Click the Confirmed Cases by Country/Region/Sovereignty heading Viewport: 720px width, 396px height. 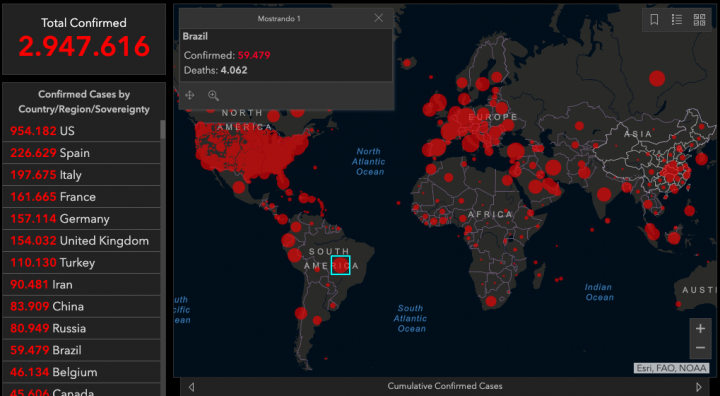tap(84, 102)
